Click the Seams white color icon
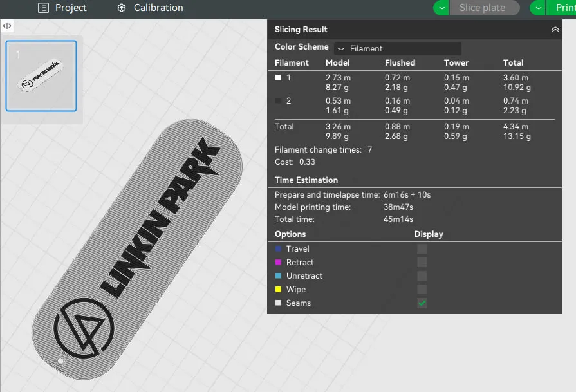The image size is (576, 392). [279, 303]
